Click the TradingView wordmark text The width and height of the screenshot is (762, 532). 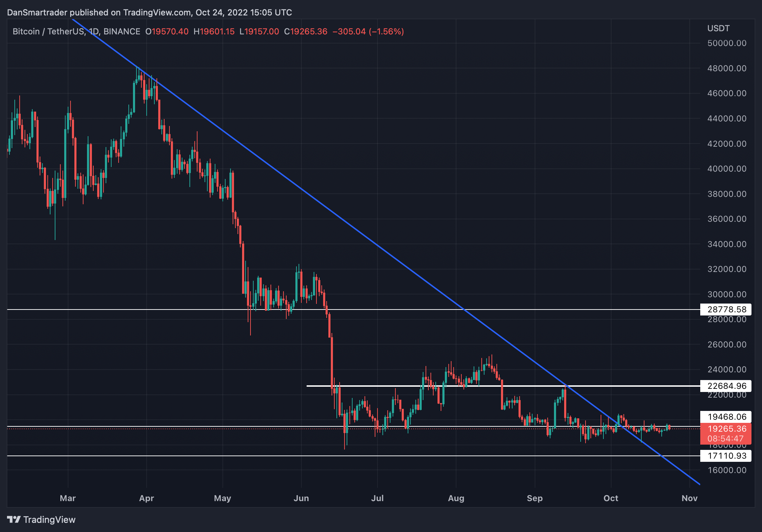(49, 520)
